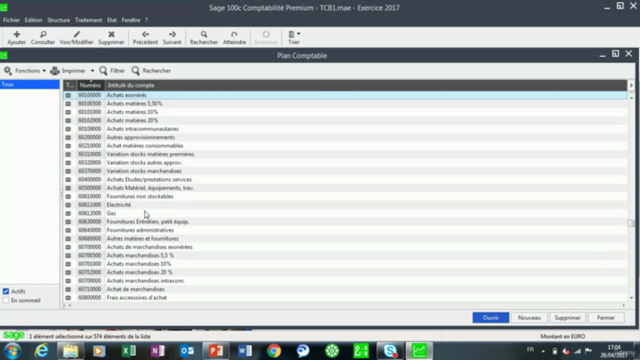This screenshot has height=360, width=640.
Task: Select row Variation stocks matières premières
Action: tap(345, 154)
